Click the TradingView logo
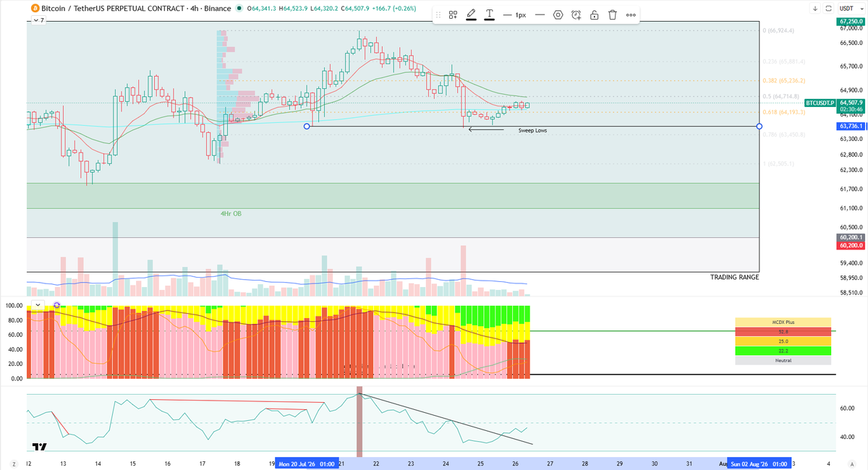The image size is (868, 470). (40, 448)
